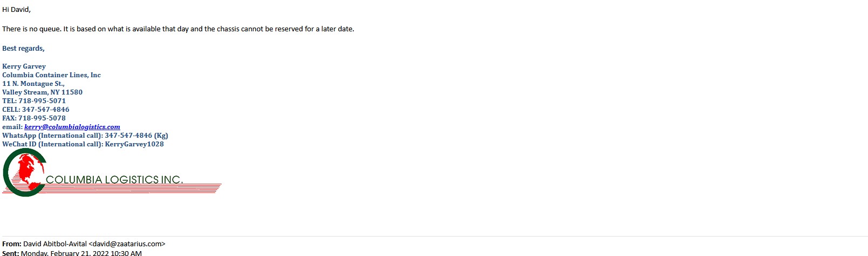Click the 'From:' header label
The width and height of the screenshot is (868, 256).
coord(11,244)
